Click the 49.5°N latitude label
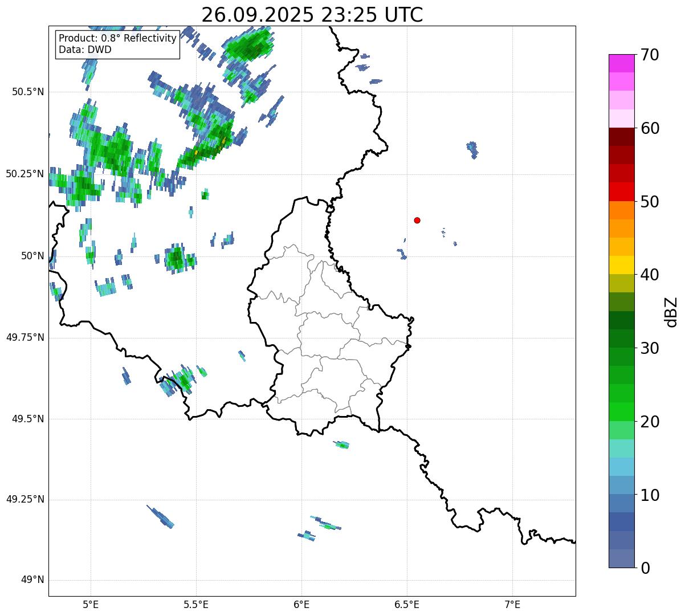 28,419
